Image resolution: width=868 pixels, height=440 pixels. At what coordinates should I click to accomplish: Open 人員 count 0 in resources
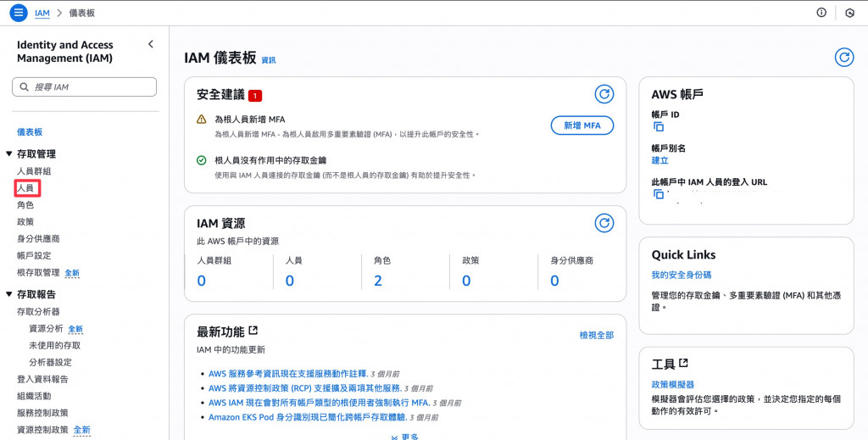(x=290, y=281)
